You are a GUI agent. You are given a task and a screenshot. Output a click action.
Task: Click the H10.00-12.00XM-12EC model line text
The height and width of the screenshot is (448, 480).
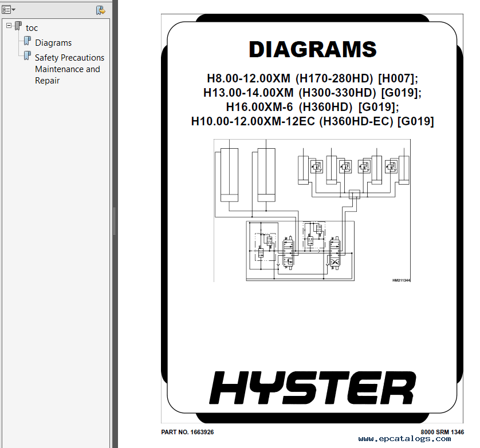click(x=313, y=121)
